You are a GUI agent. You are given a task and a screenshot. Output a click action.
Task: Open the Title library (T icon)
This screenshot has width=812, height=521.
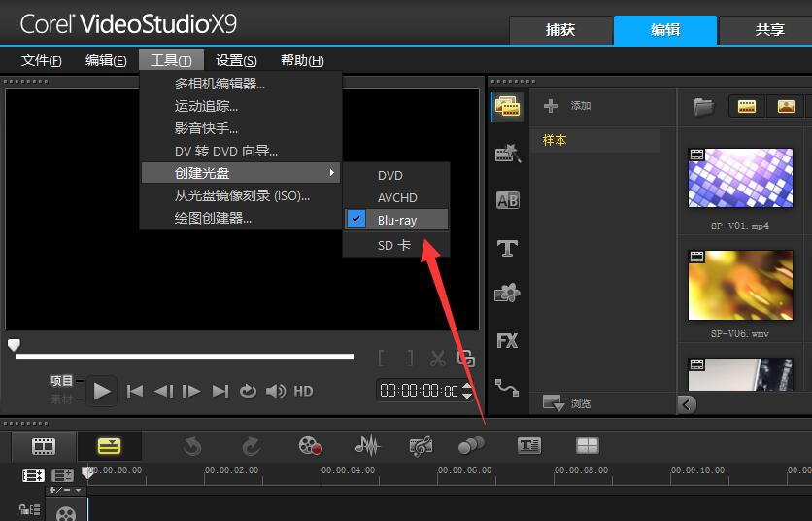click(x=507, y=248)
